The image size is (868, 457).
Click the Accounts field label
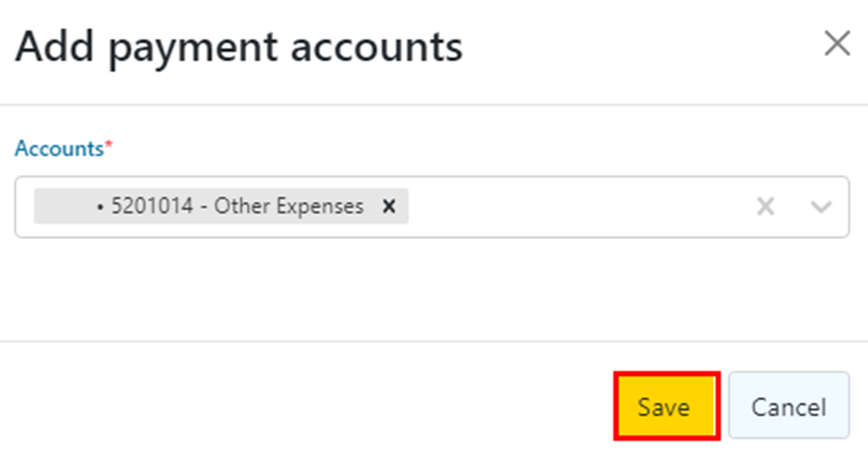pos(59,149)
